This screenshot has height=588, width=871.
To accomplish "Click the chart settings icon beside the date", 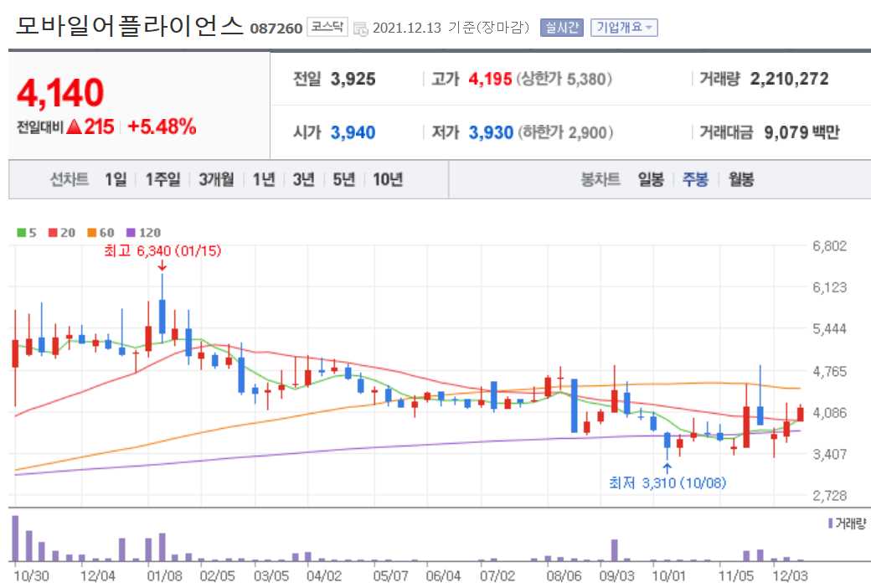I will tap(360, 27).
